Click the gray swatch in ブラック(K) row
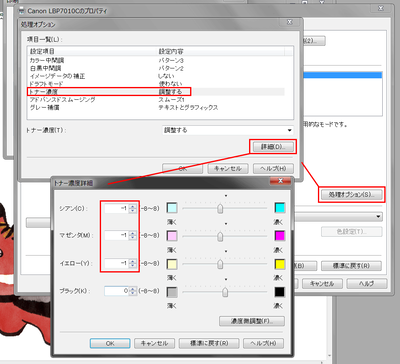The image size is (400, 364). point(172,292)
